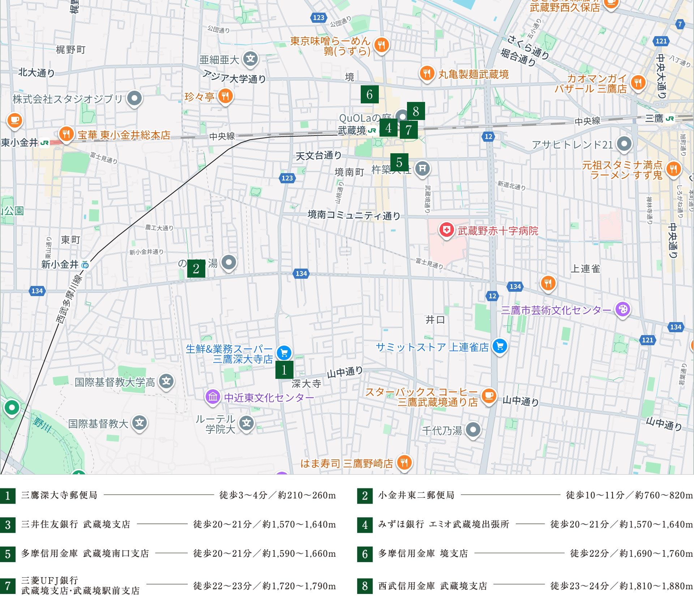Click the スターバックス コーヒー cafe pin
Viewport: 694px width, 616px height.
coord(489,395)
